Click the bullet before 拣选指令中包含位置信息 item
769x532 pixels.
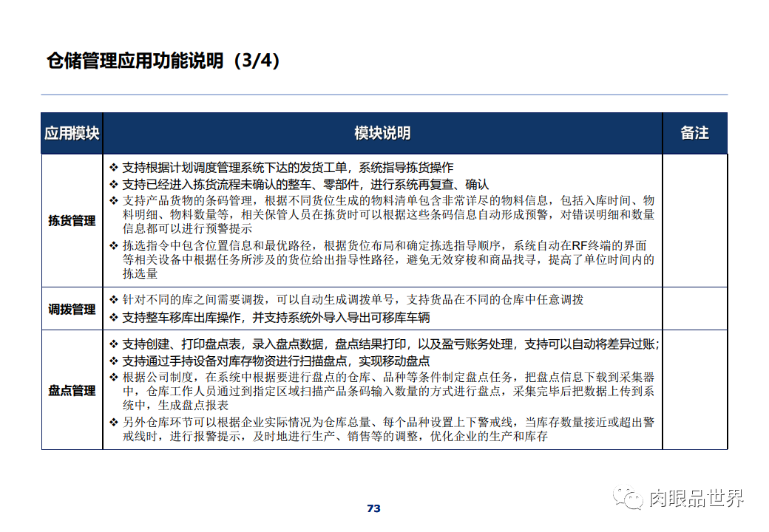point(115,245)
